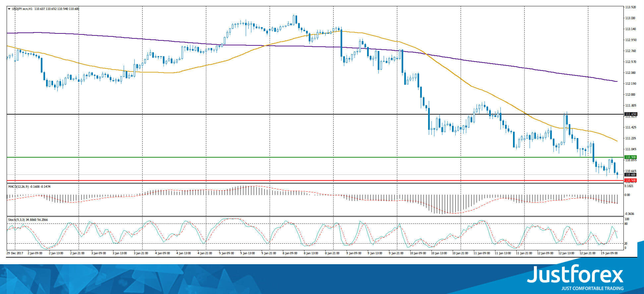Click the 113.140 price axis value
644x294 pixels.
[x=631, y=29]
